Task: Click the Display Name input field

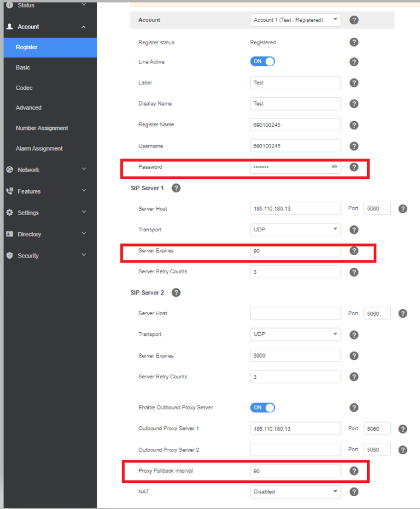Action: (x=295, y=104)
